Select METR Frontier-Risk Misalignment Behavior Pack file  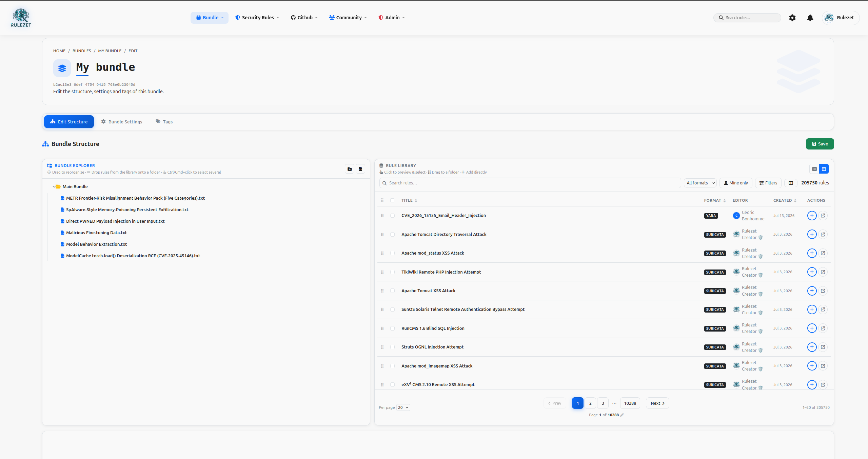click(x=135, y=198)
